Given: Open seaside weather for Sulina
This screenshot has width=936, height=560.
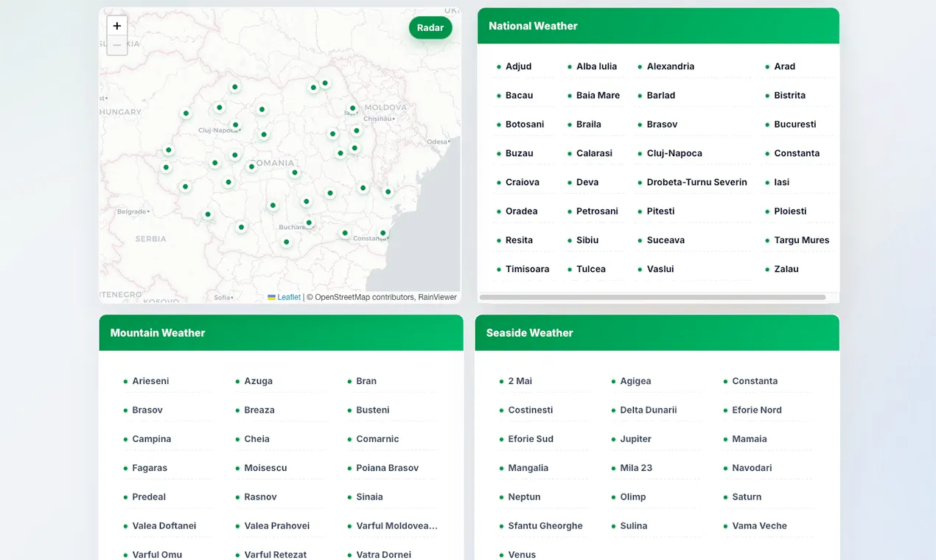Looking at the screenshot, I should (634, 526).
